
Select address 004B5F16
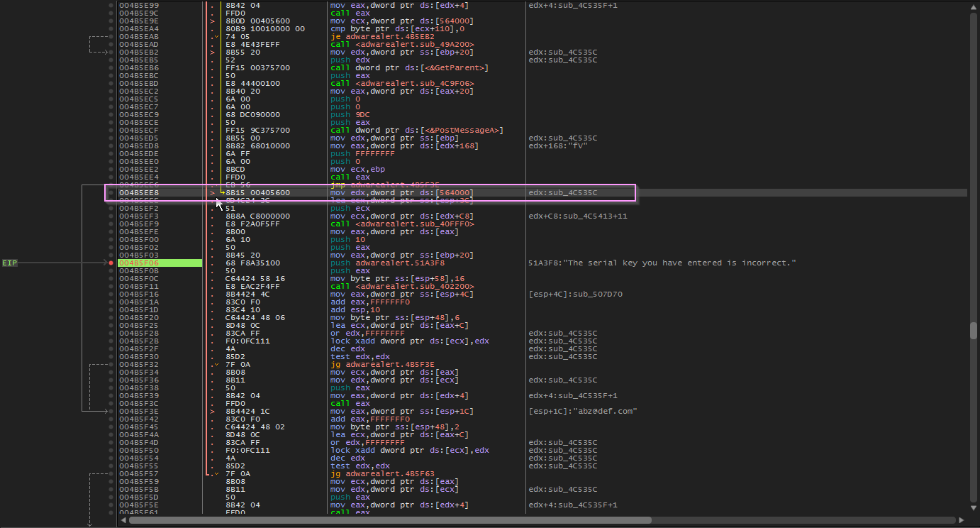pos(139,294)
